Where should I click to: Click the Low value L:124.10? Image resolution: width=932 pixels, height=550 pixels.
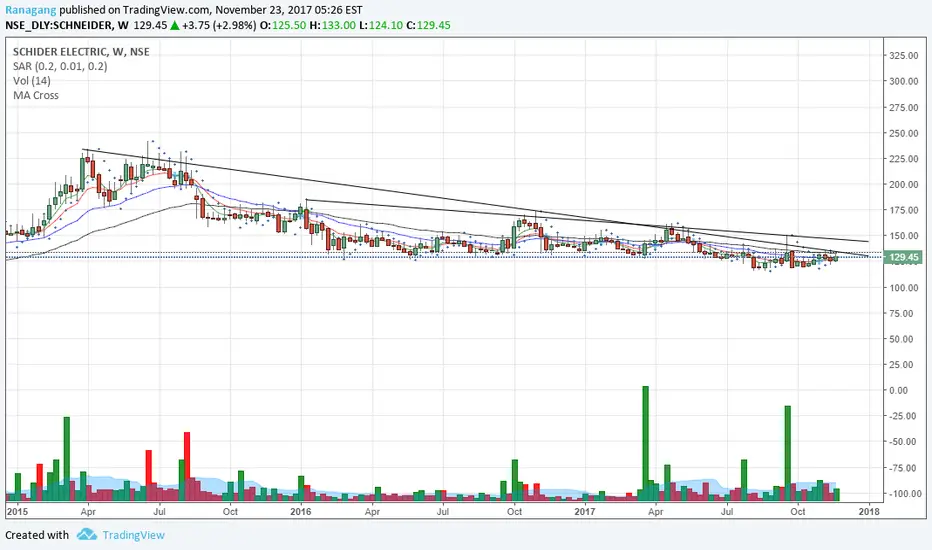tap(381, 25)
